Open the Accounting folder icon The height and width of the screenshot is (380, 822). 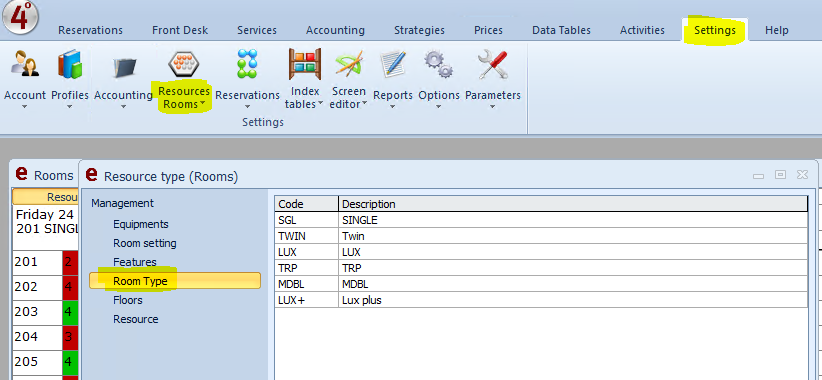click(123, 67)
